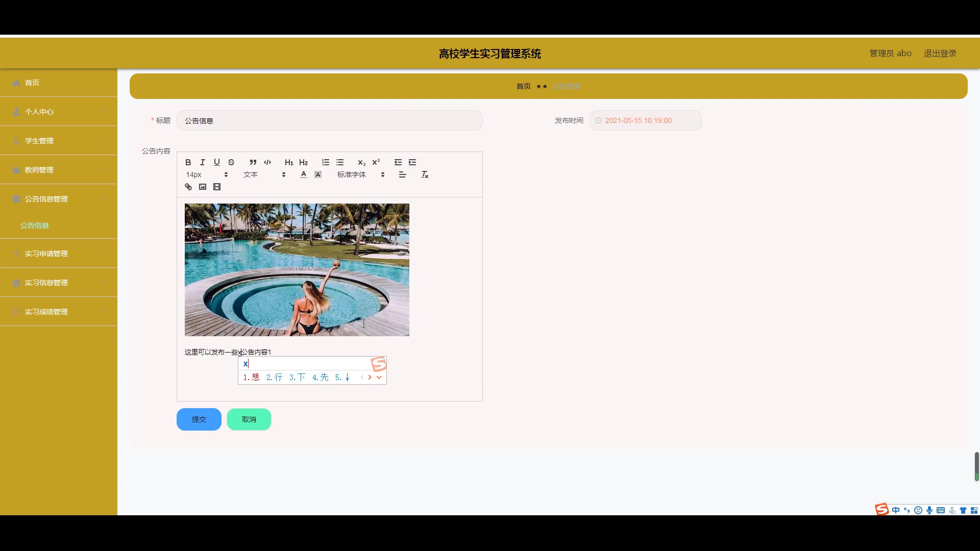Apply subscript formatting
The height and width of the screenshot is (551, 980).
[361, 162]
